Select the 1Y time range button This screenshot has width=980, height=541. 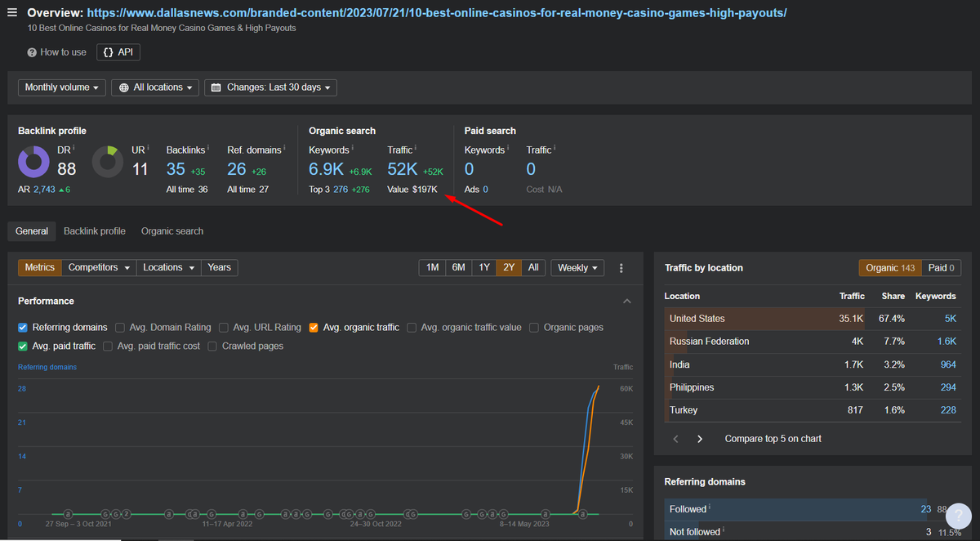click(484, 268)
